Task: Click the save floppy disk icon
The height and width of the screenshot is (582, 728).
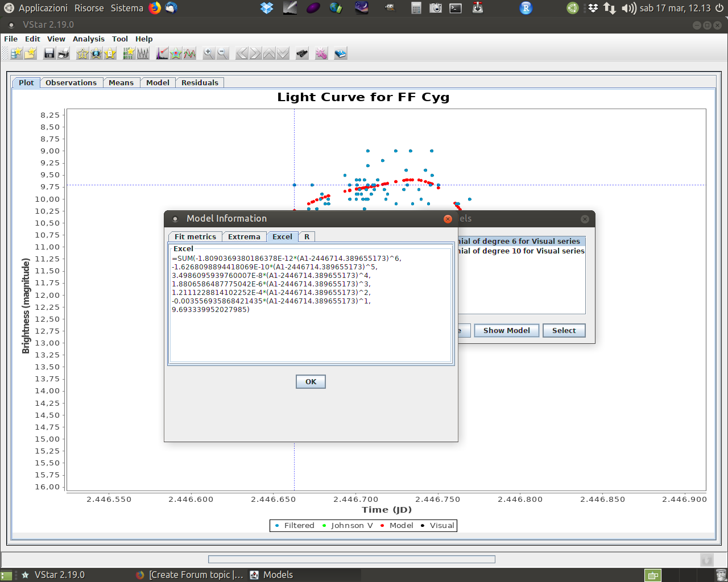Action: (x=49, y=53)
